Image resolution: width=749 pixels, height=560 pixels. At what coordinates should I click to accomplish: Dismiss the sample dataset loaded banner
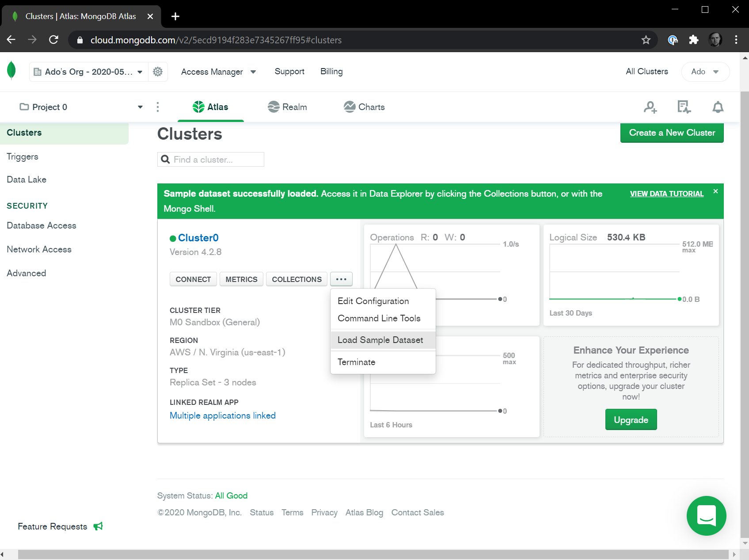(x=715, y=191)
